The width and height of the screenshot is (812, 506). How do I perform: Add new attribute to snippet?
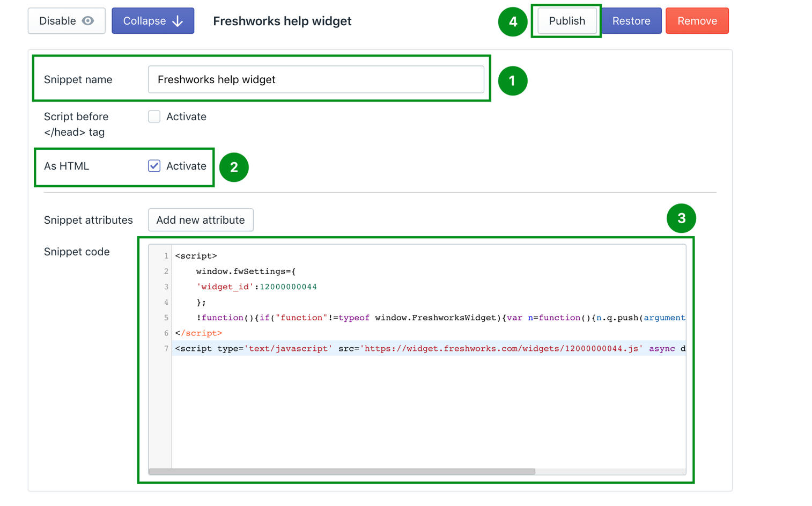pos(201,220)
